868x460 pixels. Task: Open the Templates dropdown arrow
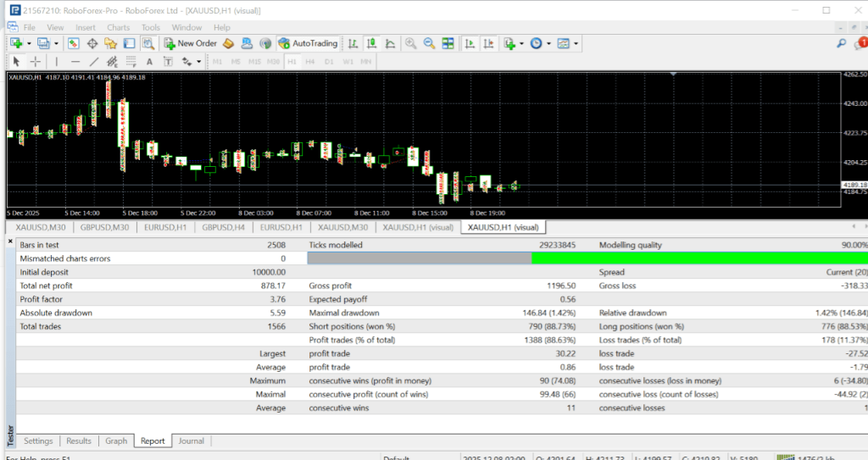coord(576,44)
